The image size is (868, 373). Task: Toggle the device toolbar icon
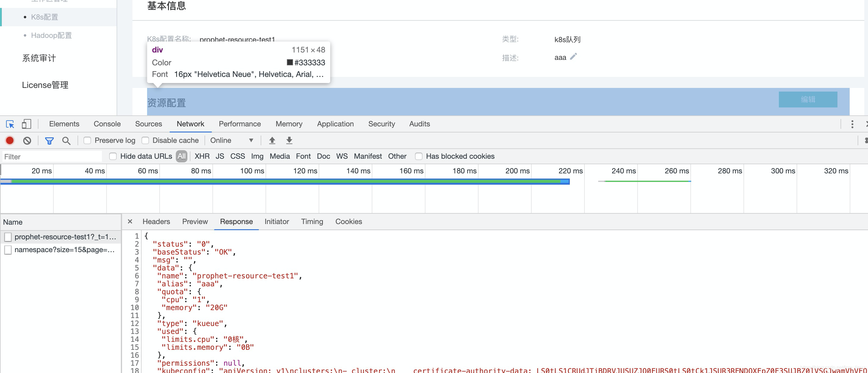[x=26, y=124]
